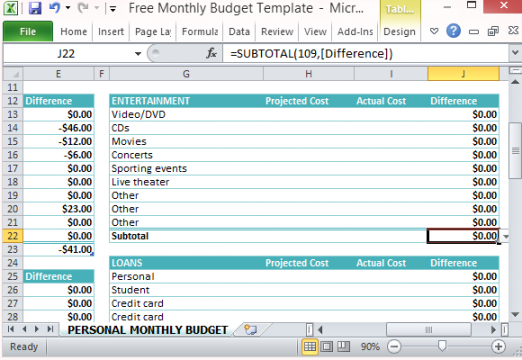Zoom in with the plus button
Image resolution: width=522 pixels, height=360 pixels.
point(499,347)
